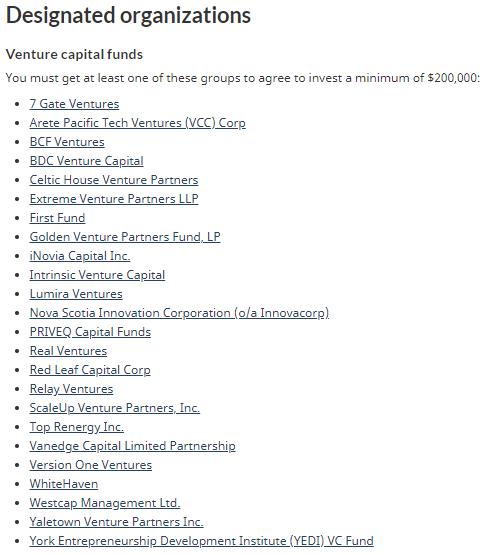This screenshot has width=483, height=555.
Task: Open Extreme Venture Partners LLP
Action: coord(114,199)
